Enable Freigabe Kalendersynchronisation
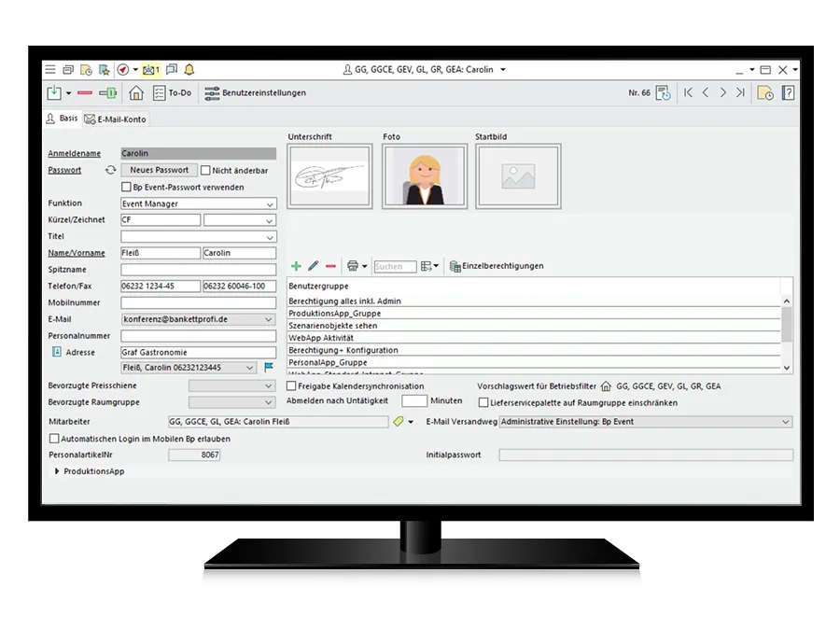840x630 pixels. point(292,385)
